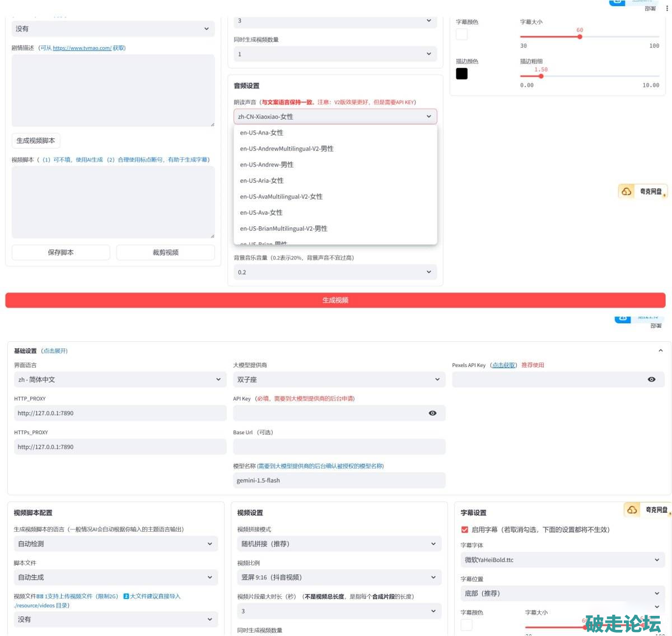
Task: Expand the 字幕字体 font dropdown
Action: pyautogui.click(x=562, y=560)
